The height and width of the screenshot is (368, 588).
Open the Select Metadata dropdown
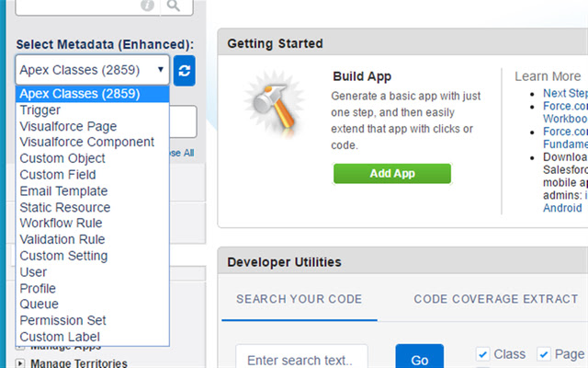[93, 70]
